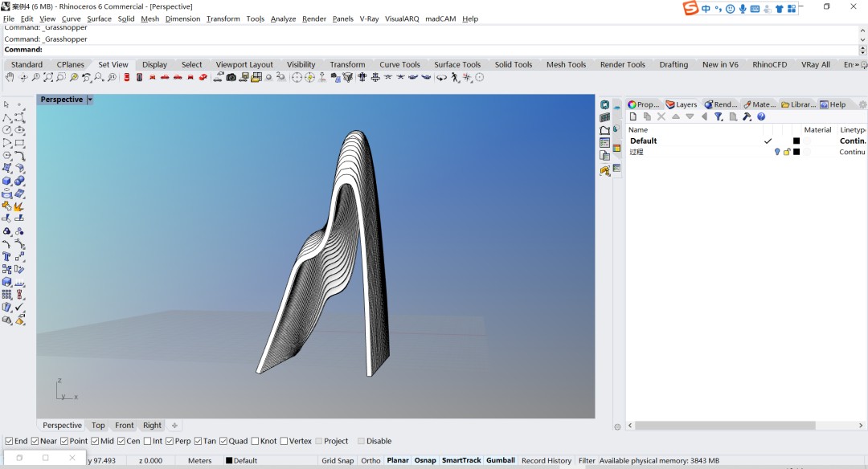Open the layer tools hammer icon

747,116
